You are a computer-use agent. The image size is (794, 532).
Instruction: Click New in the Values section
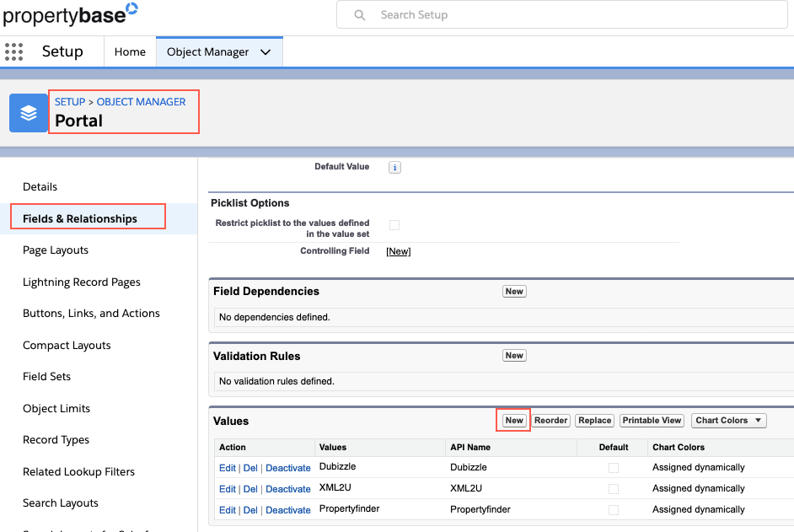click(512, 420)
